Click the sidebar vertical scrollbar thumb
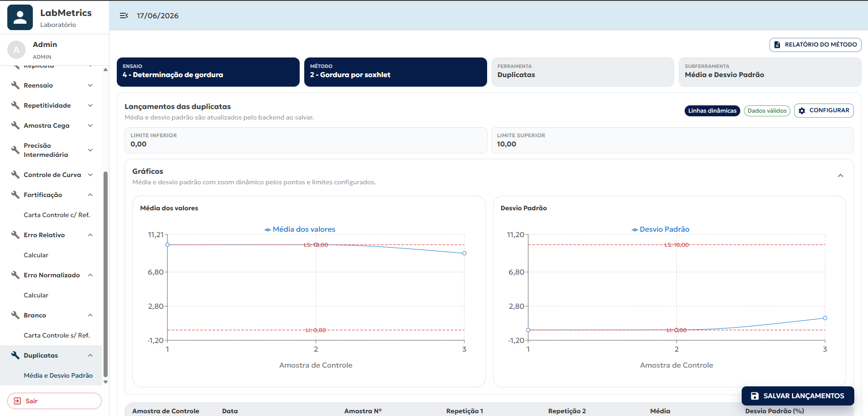Screen dimensions: 868x416 (105, 274)
